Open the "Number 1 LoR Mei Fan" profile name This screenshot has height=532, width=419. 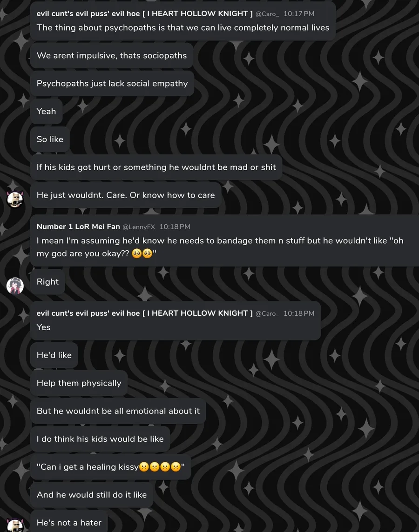click(78, 226)
